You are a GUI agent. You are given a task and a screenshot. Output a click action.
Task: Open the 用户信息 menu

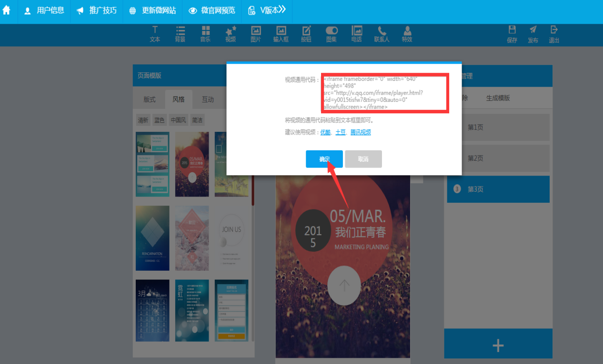(44, 10)
